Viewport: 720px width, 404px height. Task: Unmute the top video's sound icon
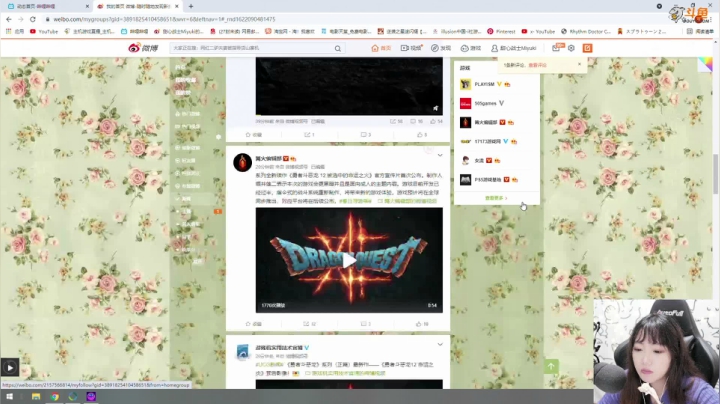click(435, 108)
